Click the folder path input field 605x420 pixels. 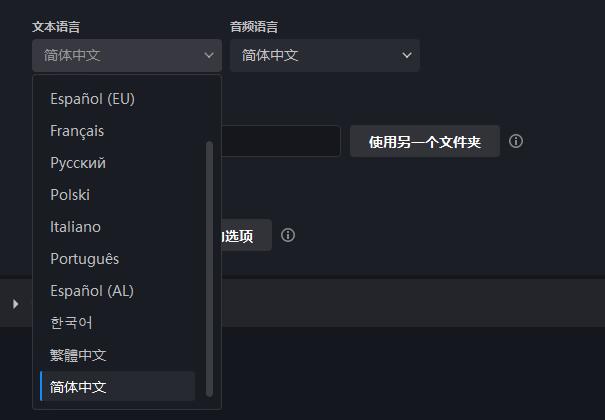coord(281,141)
